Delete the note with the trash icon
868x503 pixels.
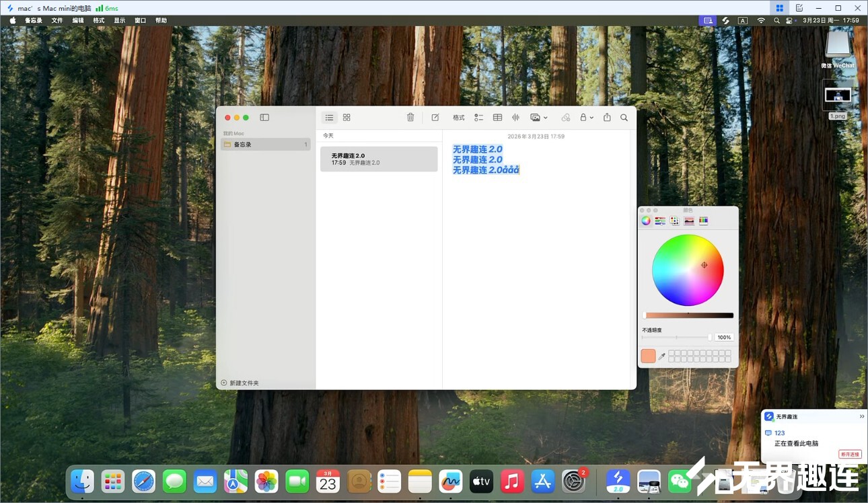(x=410, y=118)
